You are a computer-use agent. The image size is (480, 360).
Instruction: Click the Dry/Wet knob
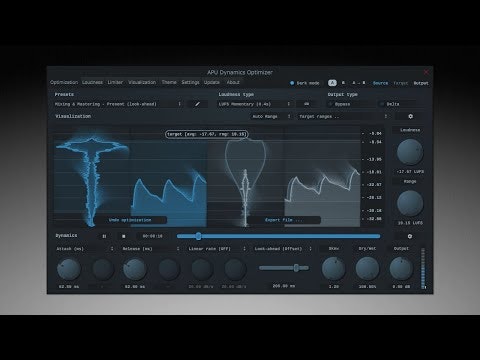pyautogui.click(x=367, y=269)
